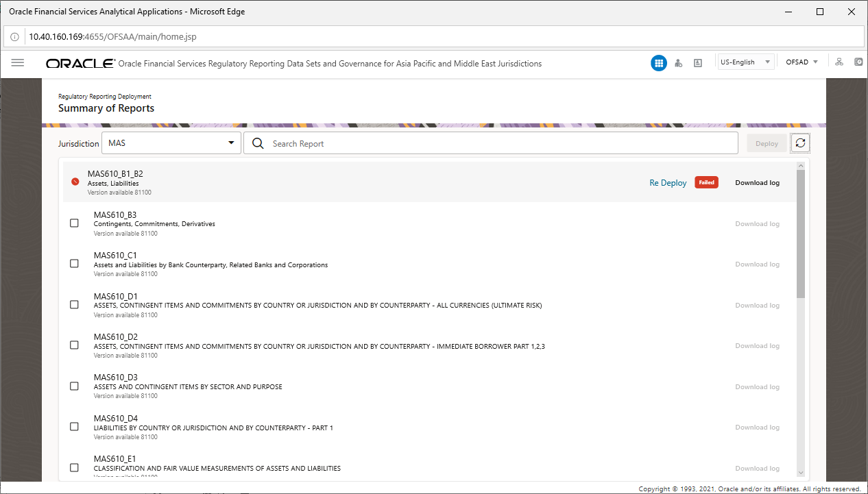Click the browser address bar URL

(112, 36)
